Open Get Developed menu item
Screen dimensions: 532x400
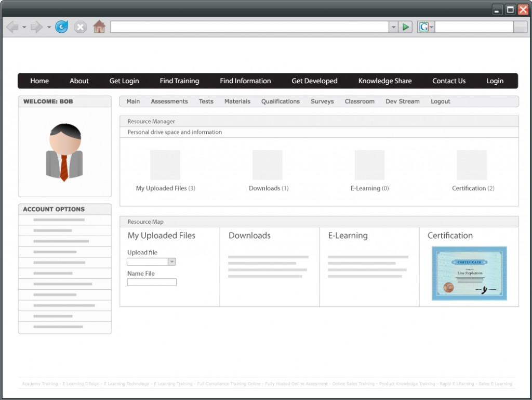(314, 81)
